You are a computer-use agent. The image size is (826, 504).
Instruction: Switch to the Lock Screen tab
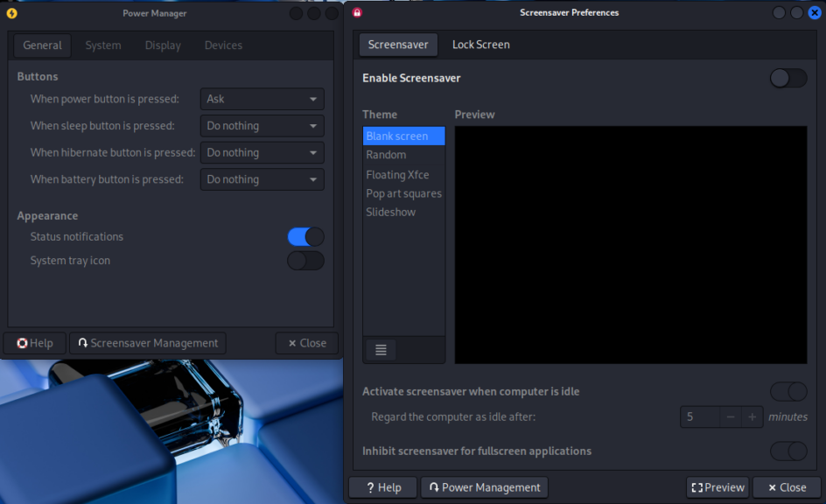click(x=480, y=45)
